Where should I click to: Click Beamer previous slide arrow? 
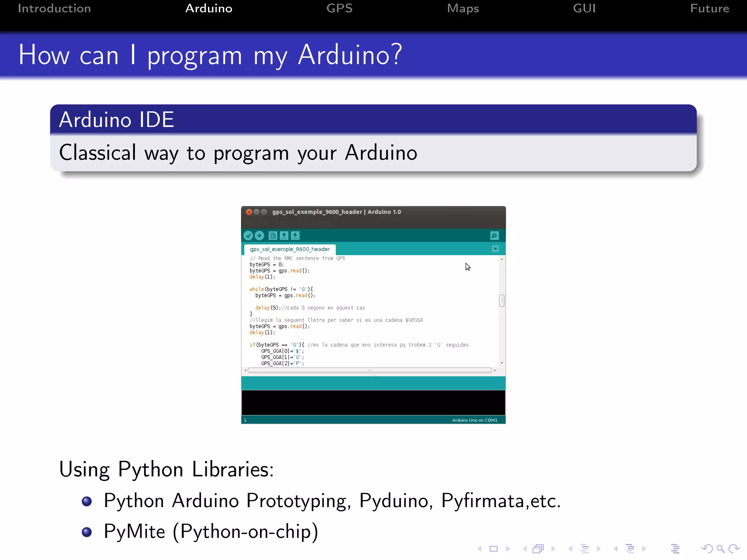480,549
